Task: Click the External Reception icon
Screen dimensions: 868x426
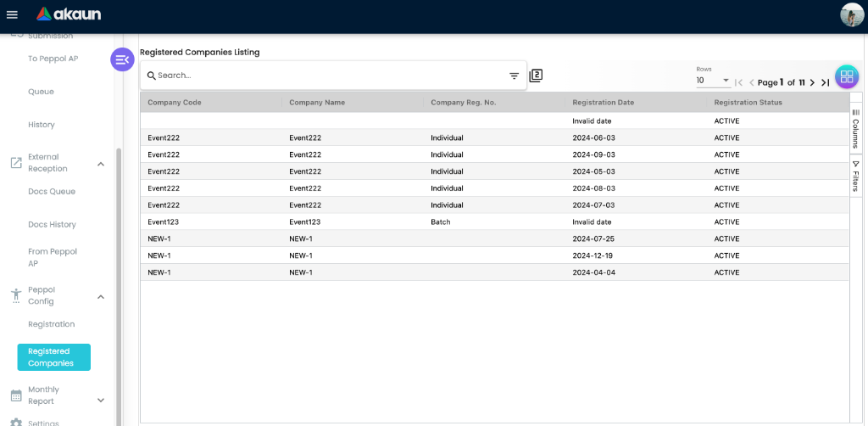Action: click(17, 163)
